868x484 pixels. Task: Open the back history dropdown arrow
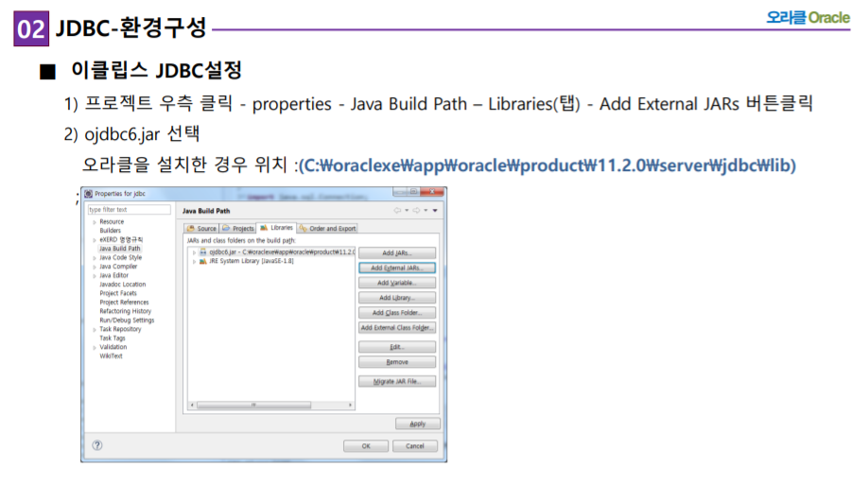click(x=407, y=210)
